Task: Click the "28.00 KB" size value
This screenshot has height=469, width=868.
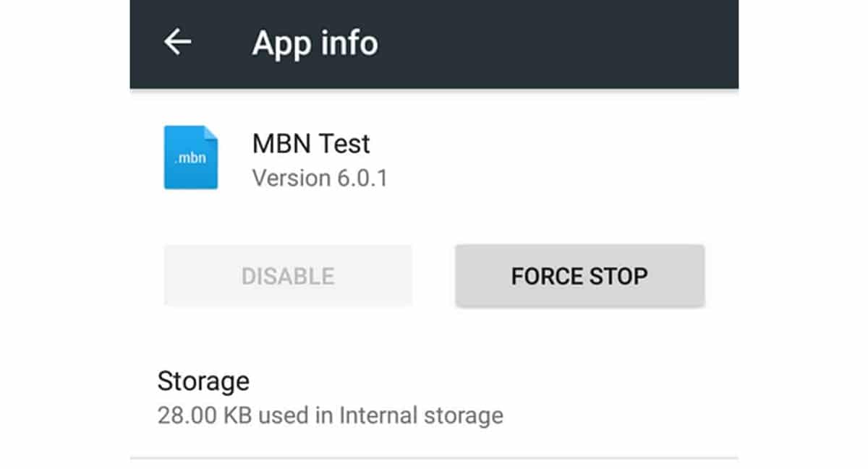Action: point(205,416)
